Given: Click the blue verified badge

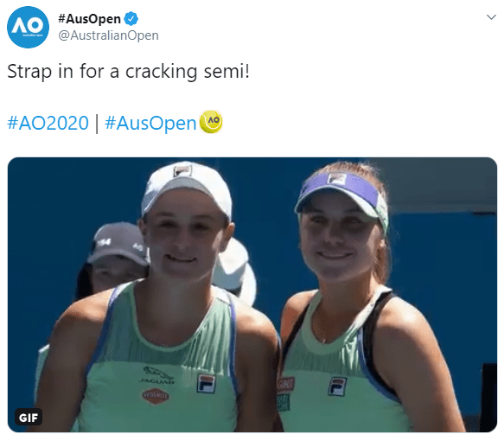Looking at the screenshot, I should (131, 19).
